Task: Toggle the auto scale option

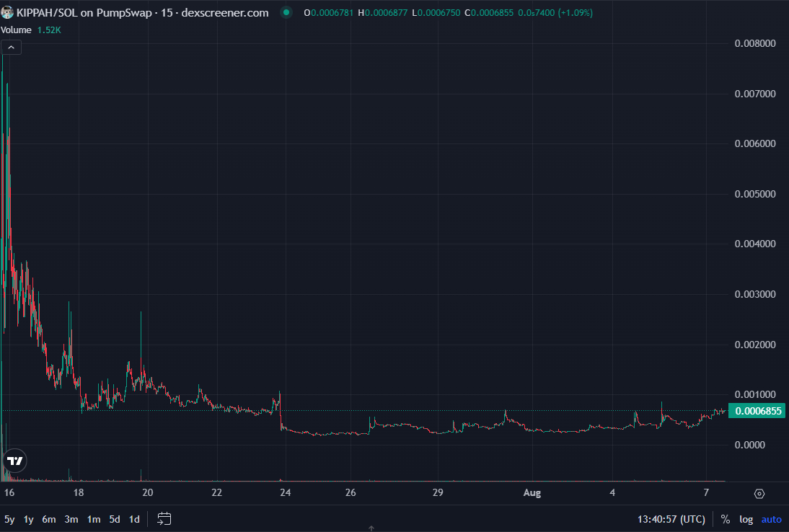Action: [771, 519]
